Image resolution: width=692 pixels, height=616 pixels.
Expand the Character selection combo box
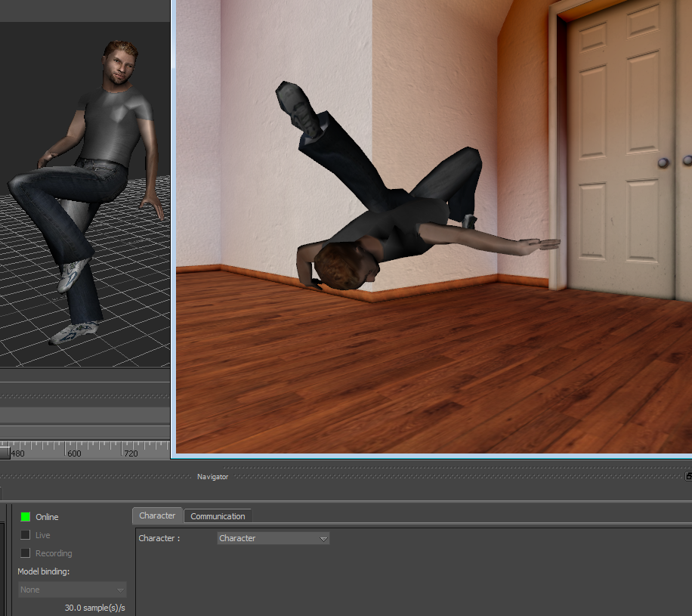(273, 538)
